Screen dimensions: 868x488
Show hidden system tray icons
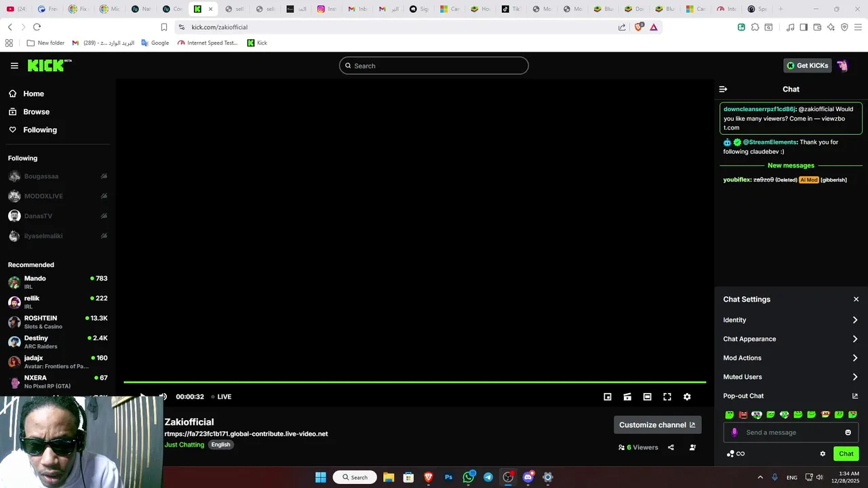(759, 477)
